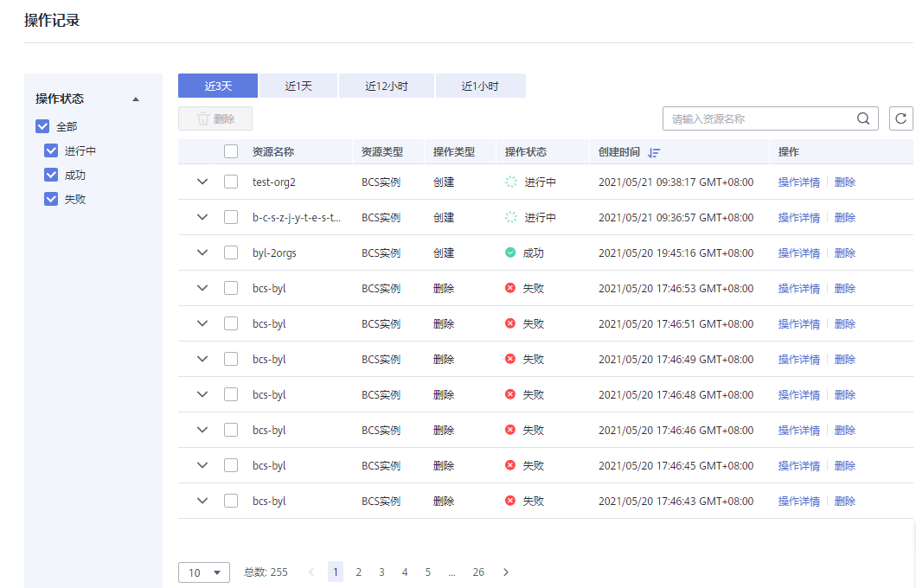
Task: Click the red failure icon at 17:46:43
Action: 510,501
